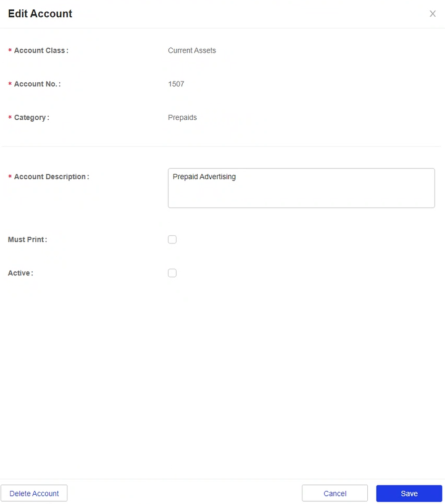This screenshot has width=445, height=504.
Task: Click red asterisk beside Account Class
Action: [x=10, y=50]
